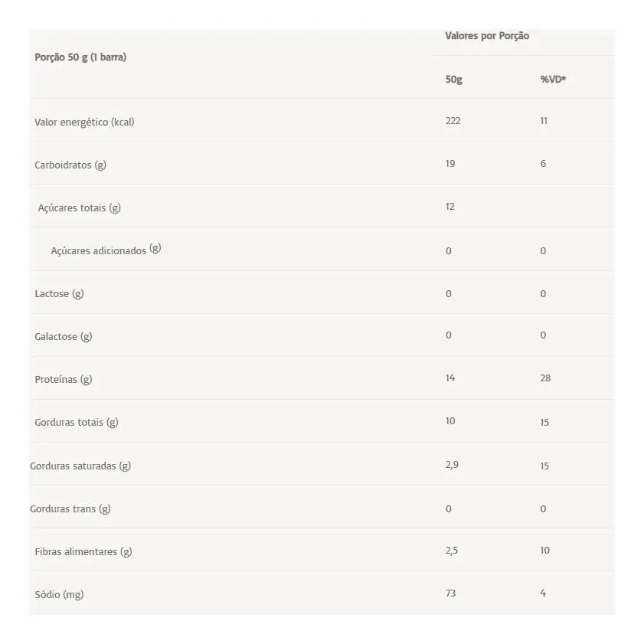
Task: Select the "Valor energético (kcal)" row label
Action: pos(84,122)
